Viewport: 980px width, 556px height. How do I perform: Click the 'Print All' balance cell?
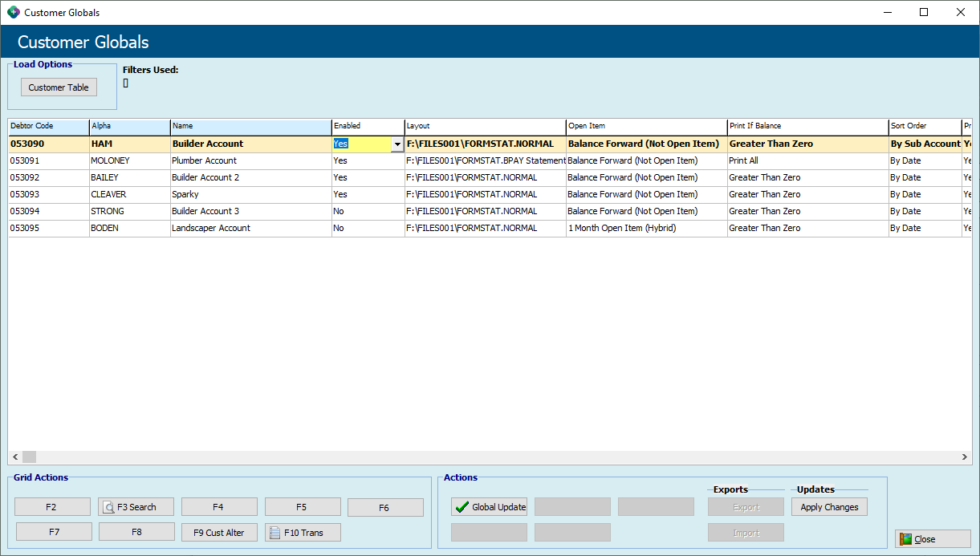click(x=808, y=160)
